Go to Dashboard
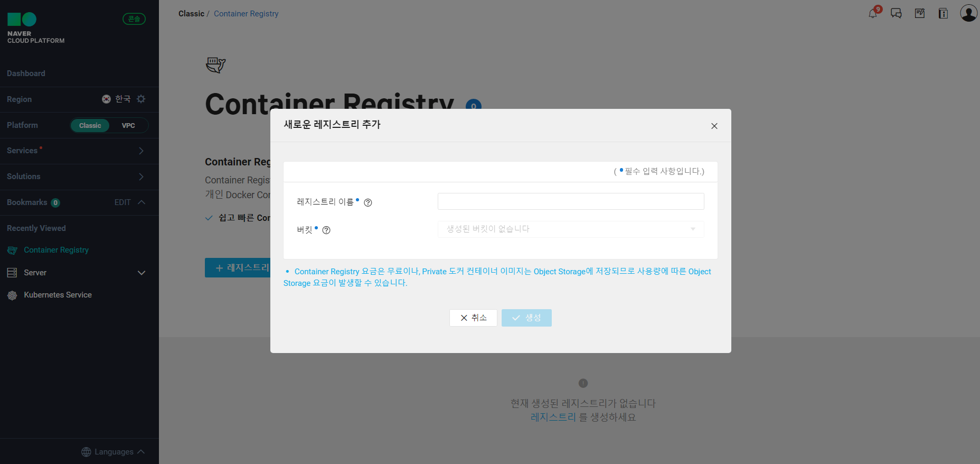The height and width of the screenshot is (464, 980). pyautogui.click(x=26, y=73)
